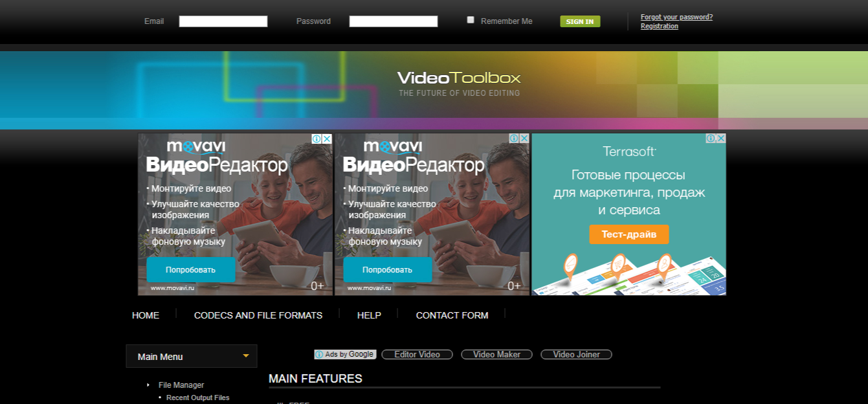Select the HELP menu item
This screenshot has height=404, width=868.
pyautogui.click(x=369, y=315)
